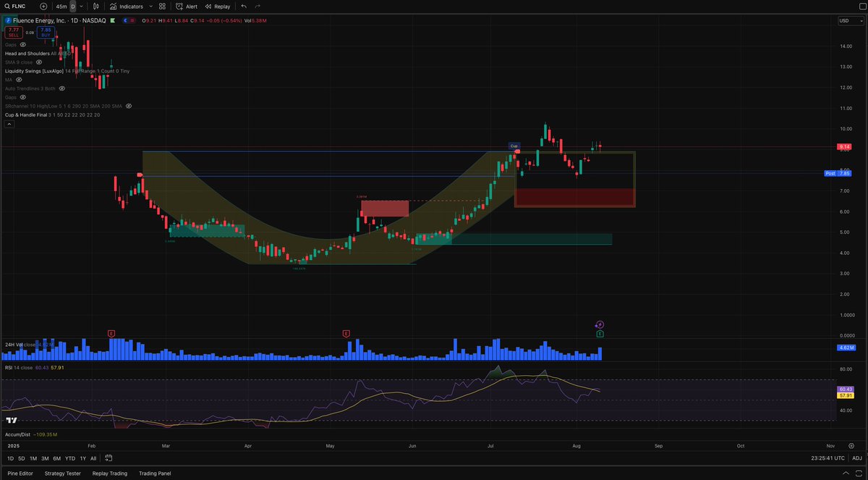Toggle visibility of the MA indicator
The width and height of the screenshot is (868, 480).
click(x=17, y=80)
